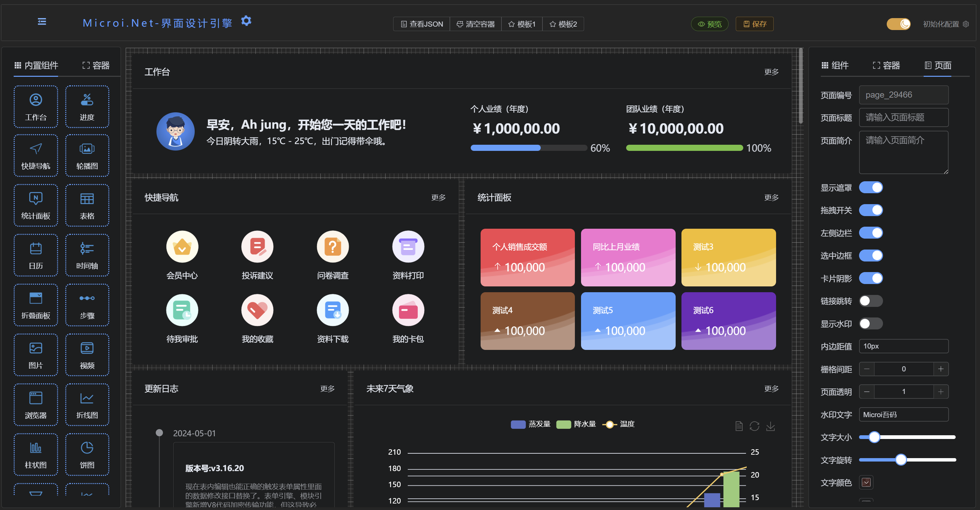Open the 会员中心 shortcut icon

point(182,247)
